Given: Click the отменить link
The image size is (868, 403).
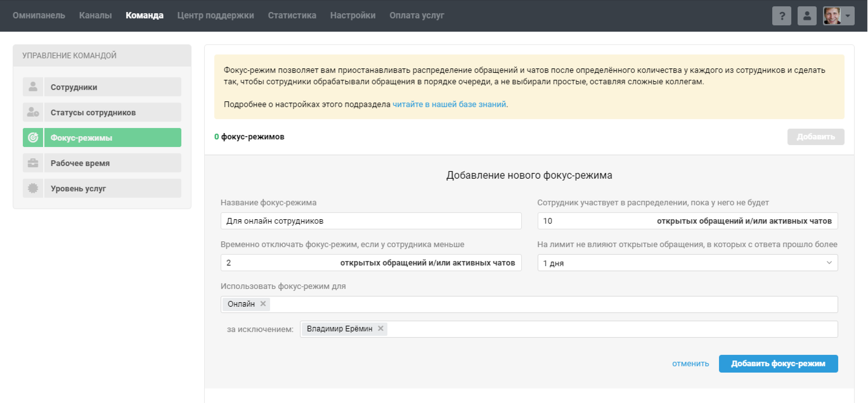Looking at the screenshot, I should tap(690, 364).
